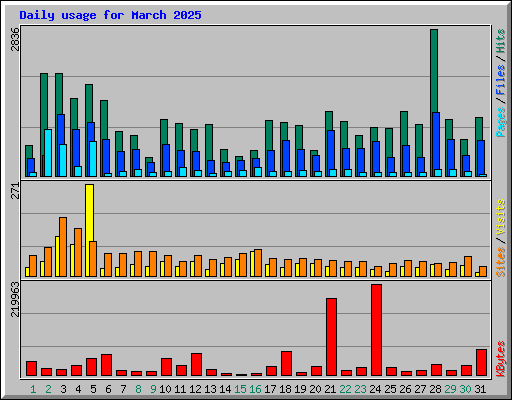
Task: Click the day 15 x-axis label
Action: pyautogui.click(x=240, y=389)
